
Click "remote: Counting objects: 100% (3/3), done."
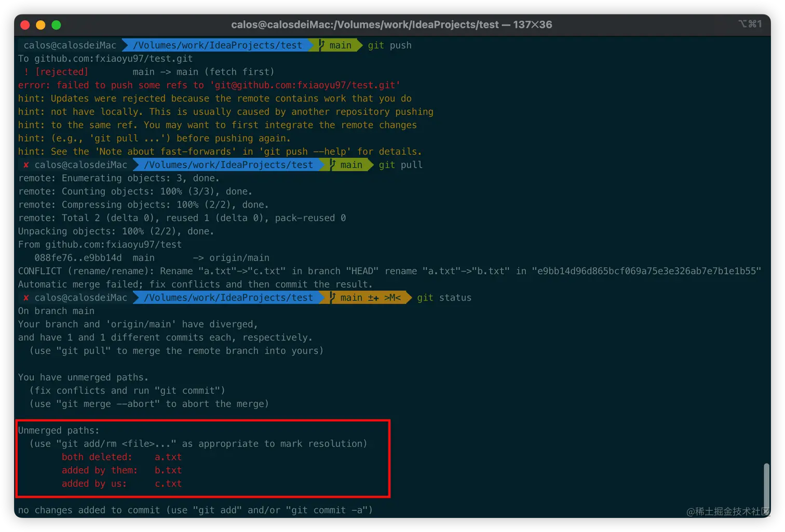(136, 192)
